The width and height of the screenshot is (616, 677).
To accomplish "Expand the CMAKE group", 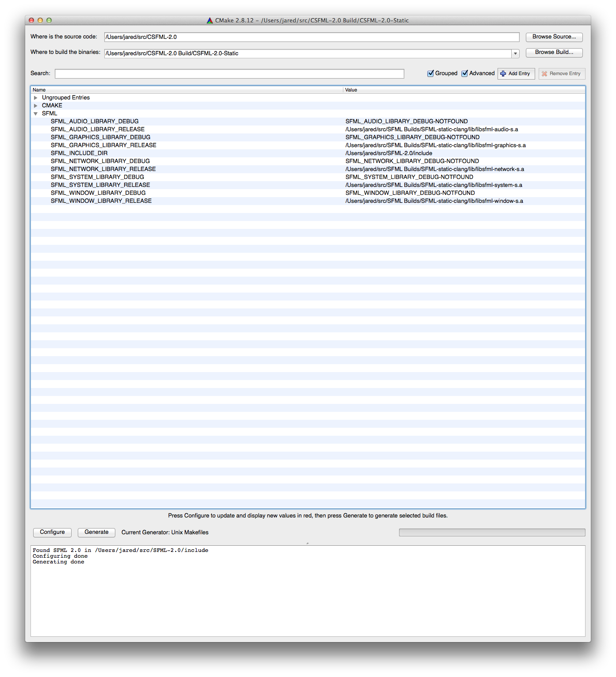I will (x=36, y=106).
